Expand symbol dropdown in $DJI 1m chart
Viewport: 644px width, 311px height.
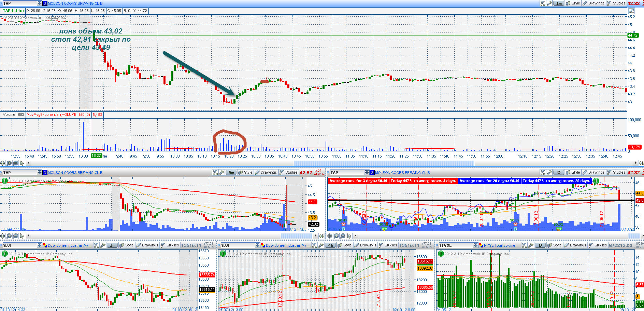[40, 245]
